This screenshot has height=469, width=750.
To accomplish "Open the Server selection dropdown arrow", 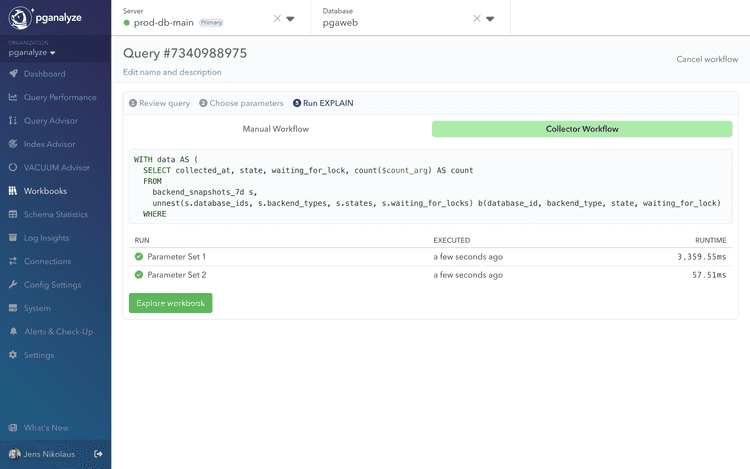I will (x=290, y=18).
